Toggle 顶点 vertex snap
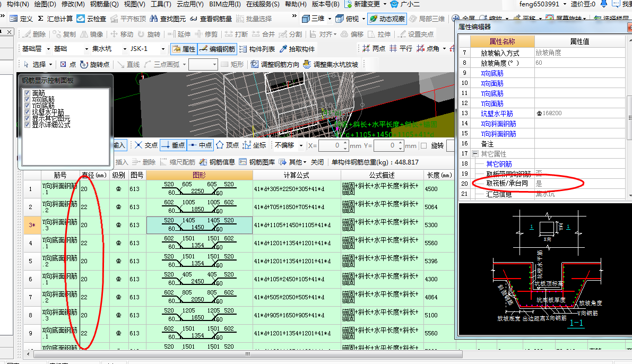The width and height of the screenshot is (632, 364). [227, 145]
